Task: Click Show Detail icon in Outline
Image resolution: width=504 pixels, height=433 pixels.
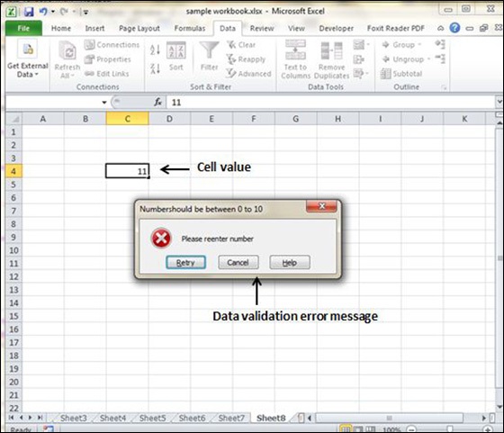Action: coord(440,44)
